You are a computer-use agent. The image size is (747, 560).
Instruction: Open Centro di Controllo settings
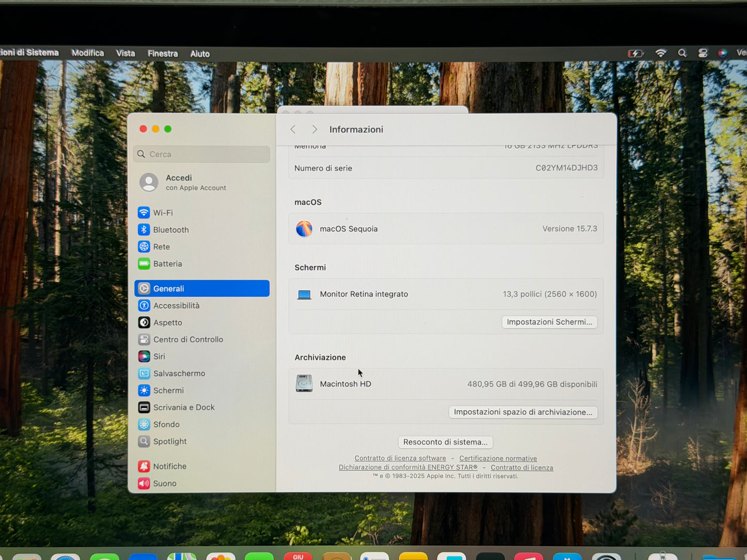[x=202, y=339]
